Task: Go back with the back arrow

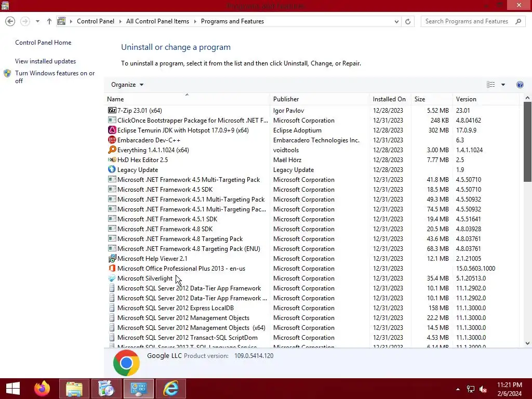Action: click(10, 21)
